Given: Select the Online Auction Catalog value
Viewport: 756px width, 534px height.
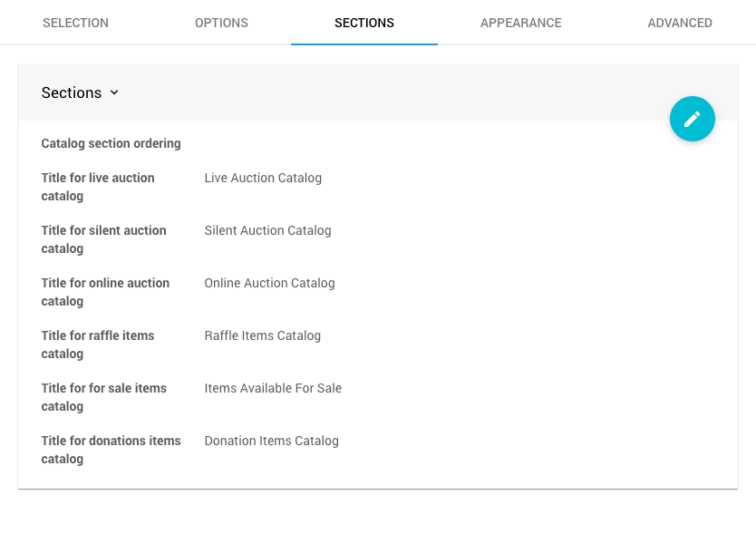Looking at the screenshot, I should point(269,283).
